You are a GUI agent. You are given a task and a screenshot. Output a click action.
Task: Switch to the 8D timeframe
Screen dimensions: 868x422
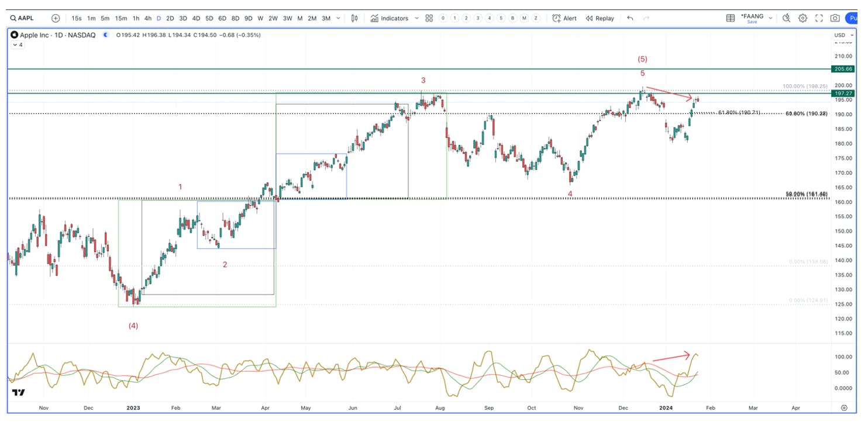click(x=235, y=18)
